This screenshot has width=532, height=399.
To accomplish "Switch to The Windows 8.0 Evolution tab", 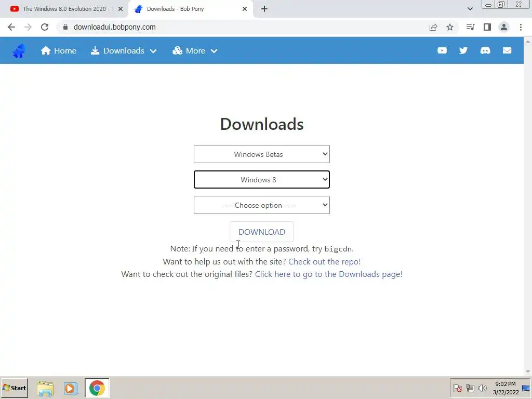I will [64, 9].
